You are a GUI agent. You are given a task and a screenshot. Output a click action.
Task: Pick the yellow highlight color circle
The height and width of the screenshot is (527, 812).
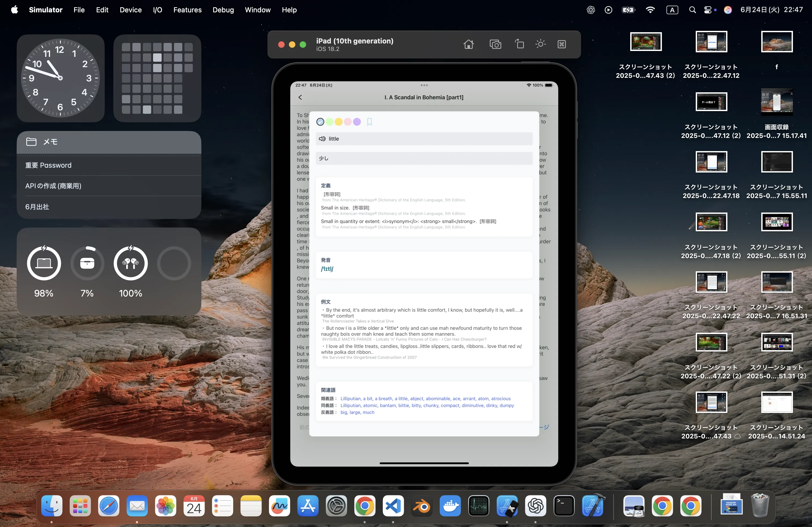(x=338, y=122)
